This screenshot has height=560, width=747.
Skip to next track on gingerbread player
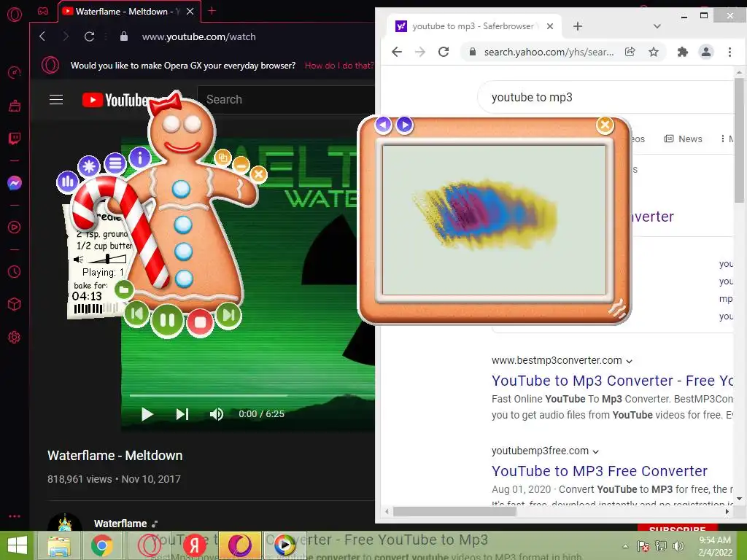(x=228, y=315)
